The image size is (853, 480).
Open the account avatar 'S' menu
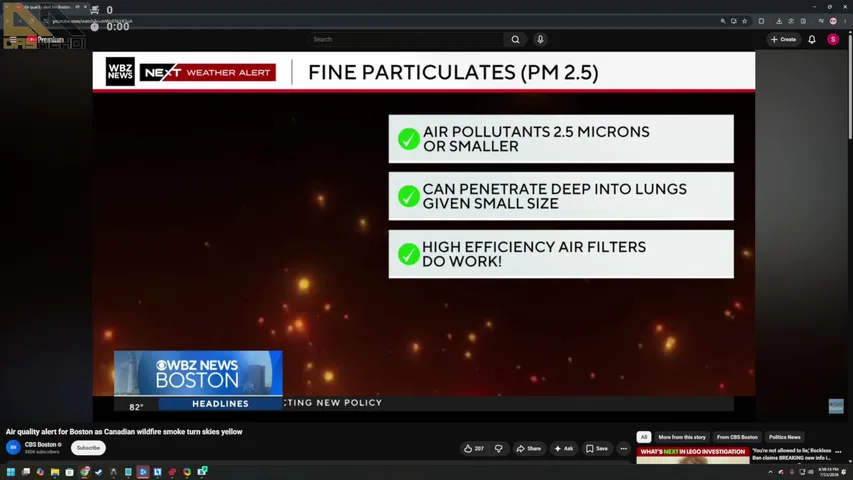[833, 39]
